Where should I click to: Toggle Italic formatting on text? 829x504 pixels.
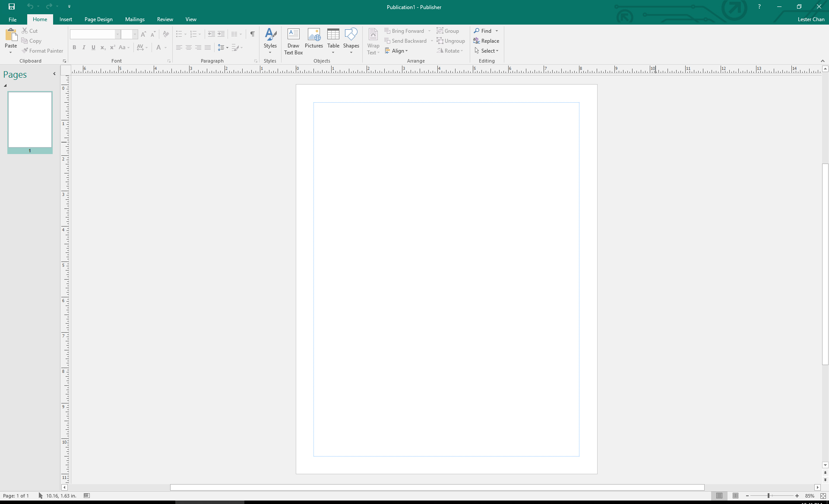[x=83, y=47]
